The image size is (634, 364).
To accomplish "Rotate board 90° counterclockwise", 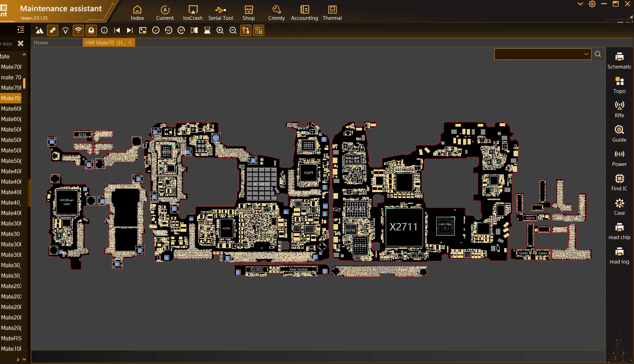I will [x=169, y=31].
